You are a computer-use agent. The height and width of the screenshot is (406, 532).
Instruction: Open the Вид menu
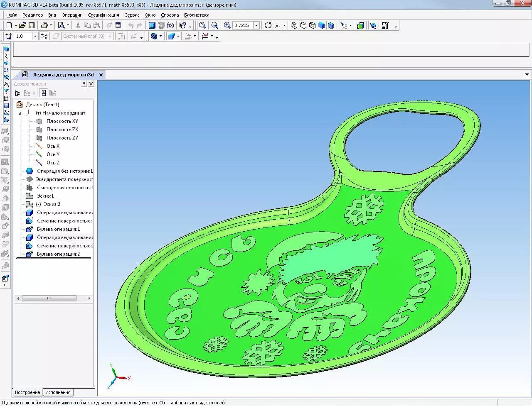(x=52, y=15)
